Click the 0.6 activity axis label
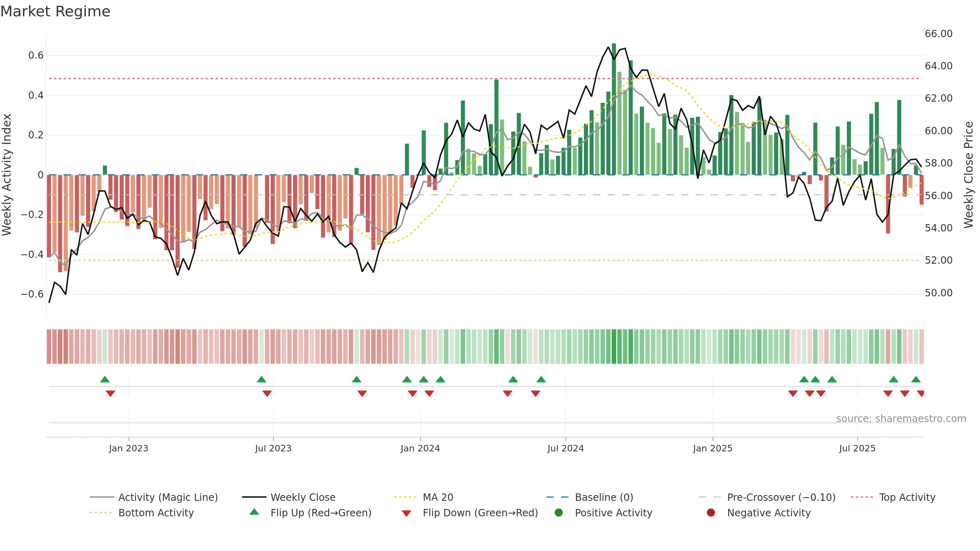 coord(36,56)
